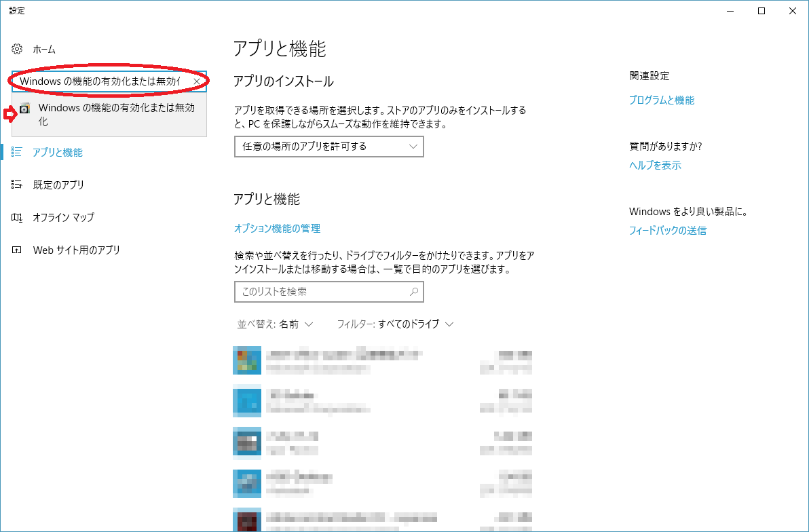Open the 任意の場所のアプリを許可する dropdown
Viewport: 809px width, 532px height.
(x=328, y=147)
